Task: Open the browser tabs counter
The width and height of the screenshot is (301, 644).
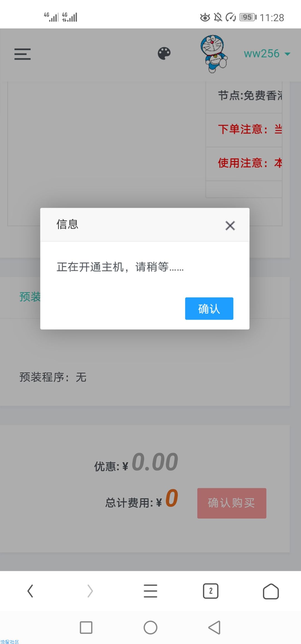Action: [211, 591]
